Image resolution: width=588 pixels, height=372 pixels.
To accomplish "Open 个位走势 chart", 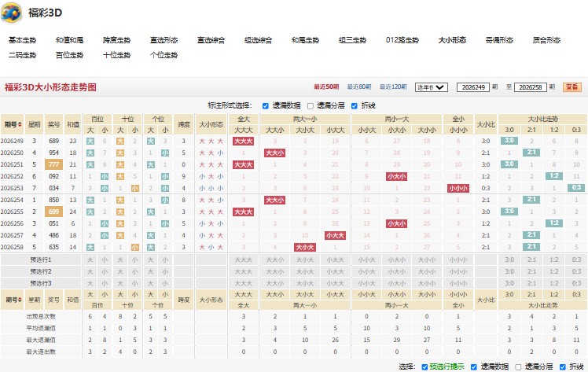I will click(x=164, y=55).
